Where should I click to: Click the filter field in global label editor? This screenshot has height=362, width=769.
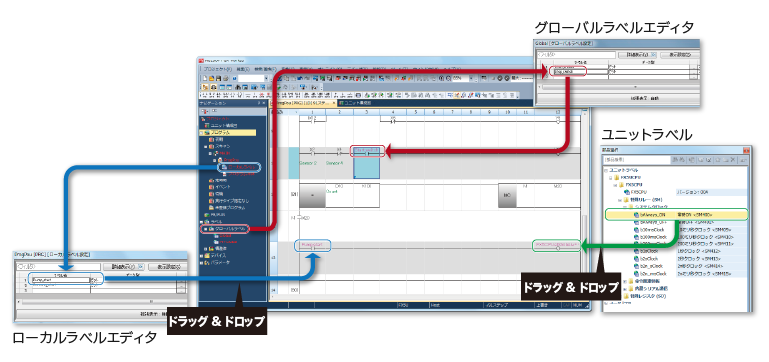tap(577, 54)
